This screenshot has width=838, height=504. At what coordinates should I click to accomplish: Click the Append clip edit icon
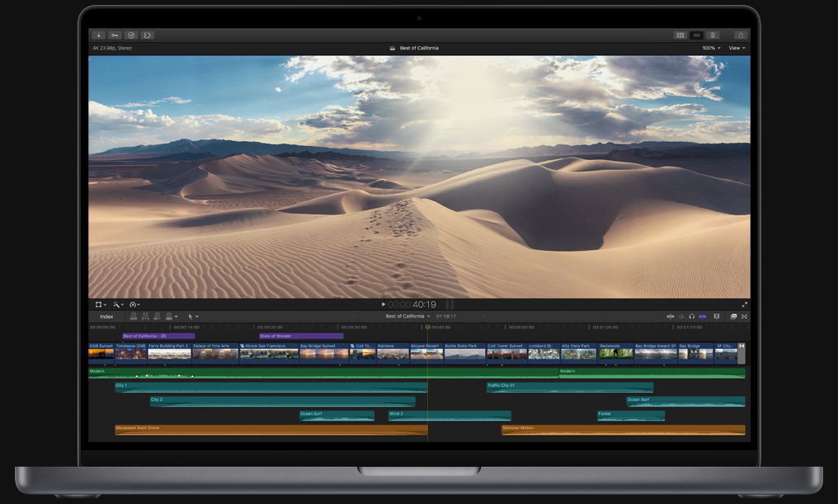pos(157,317)
